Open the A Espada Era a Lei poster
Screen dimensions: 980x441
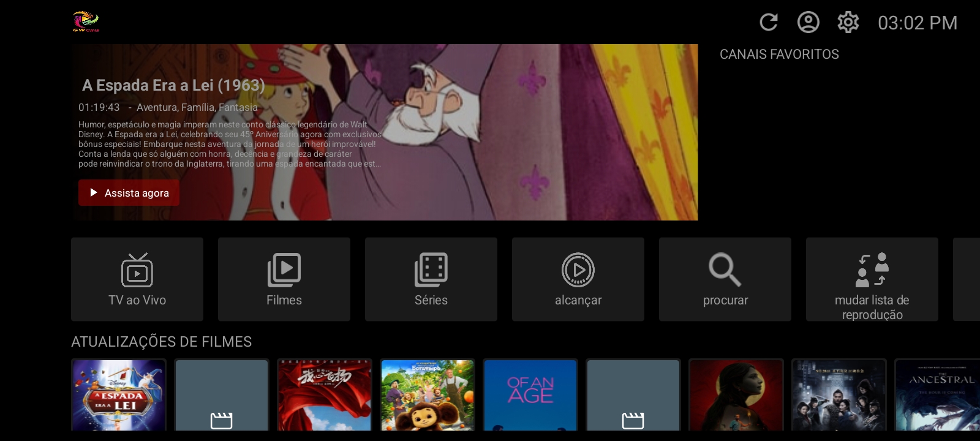(x=119, y=395)
